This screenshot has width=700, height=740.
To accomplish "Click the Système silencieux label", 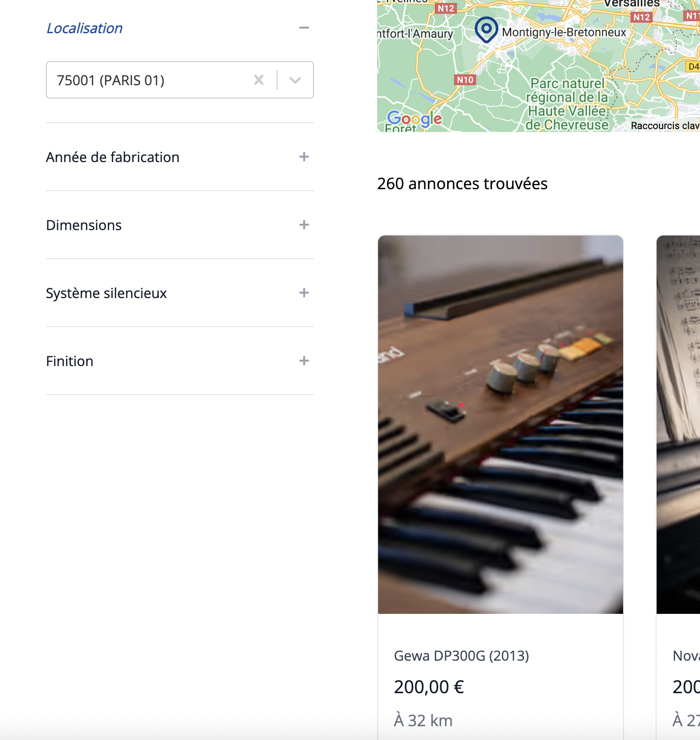I will pyautogui.click(x=106, y=293).
